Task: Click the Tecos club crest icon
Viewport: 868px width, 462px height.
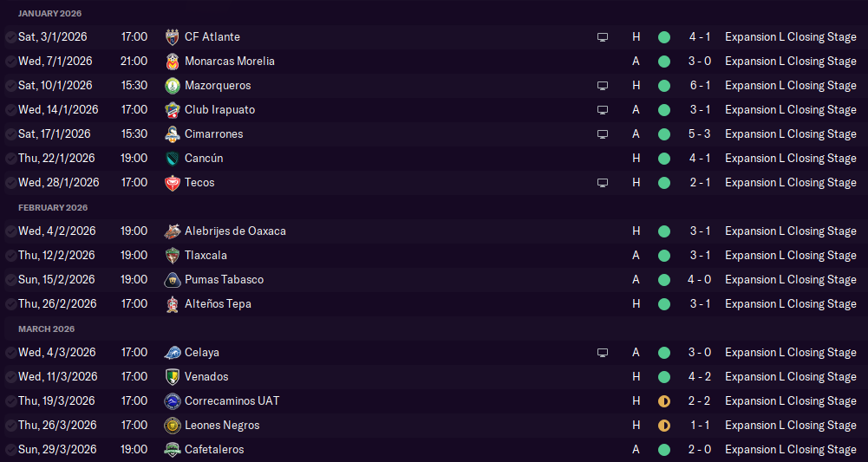Action: tap(172, 183)
